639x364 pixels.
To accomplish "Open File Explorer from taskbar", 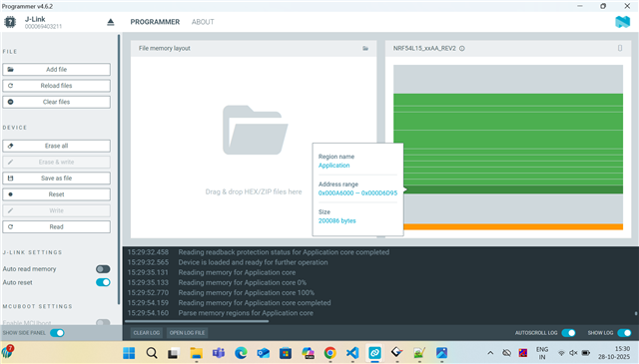I will [197, 353].
